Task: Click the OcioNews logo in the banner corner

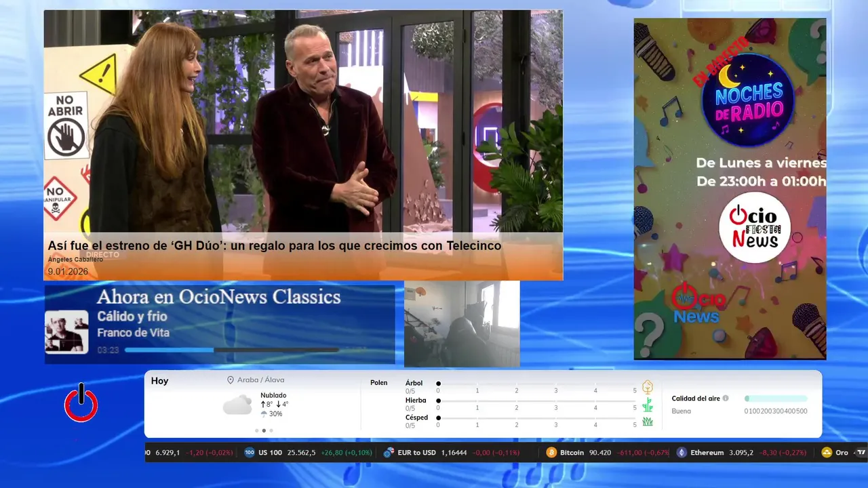Action: point(698,304)
